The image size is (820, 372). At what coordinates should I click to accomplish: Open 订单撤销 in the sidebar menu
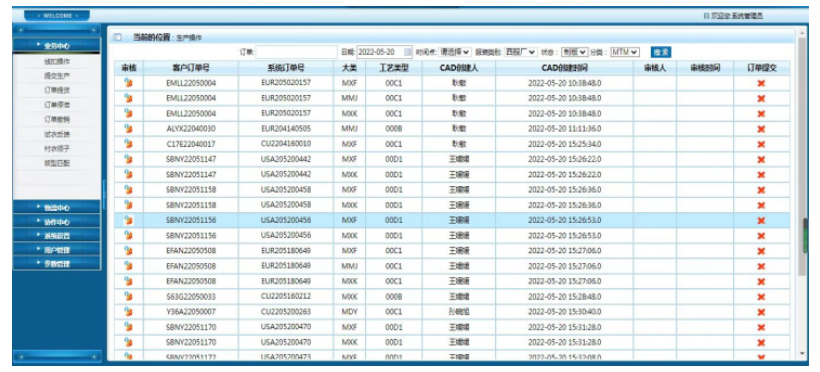coord(57,119)
